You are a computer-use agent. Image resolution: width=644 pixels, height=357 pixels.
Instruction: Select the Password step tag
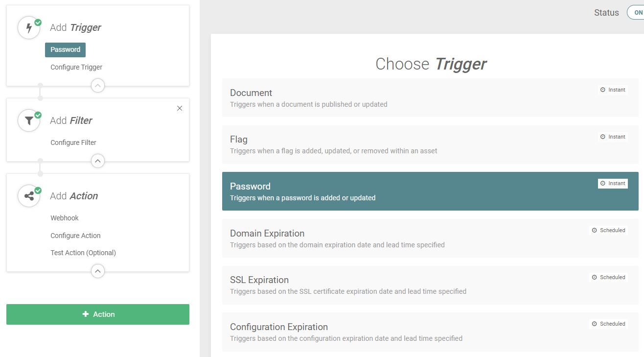(x=66, y=49)
